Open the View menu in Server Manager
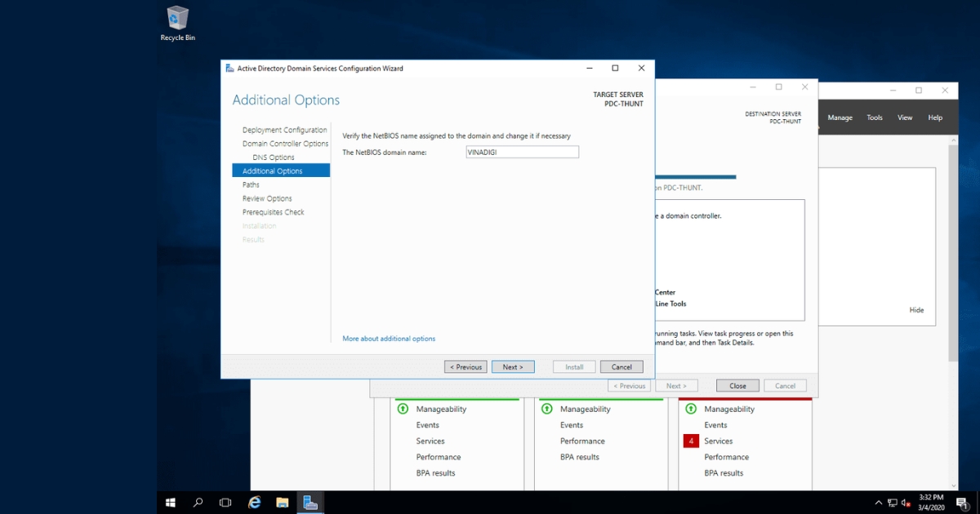Image resolution: width=980 pixels, height=514 pixels. tap(904, 117)
